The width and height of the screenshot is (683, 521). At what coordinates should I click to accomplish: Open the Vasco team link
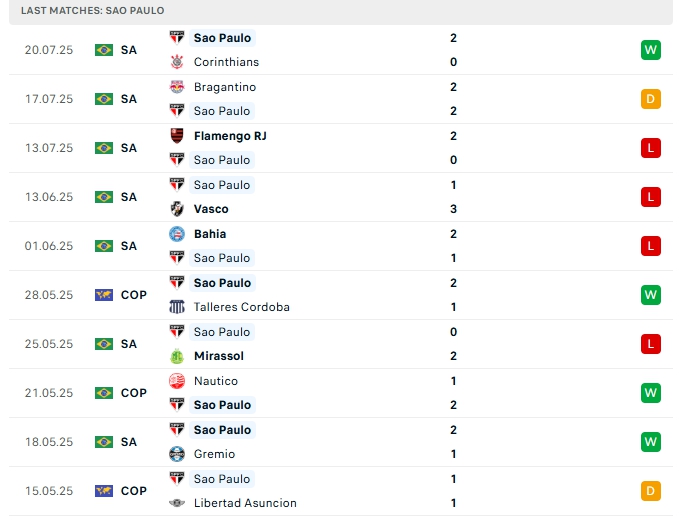point(211,209)
